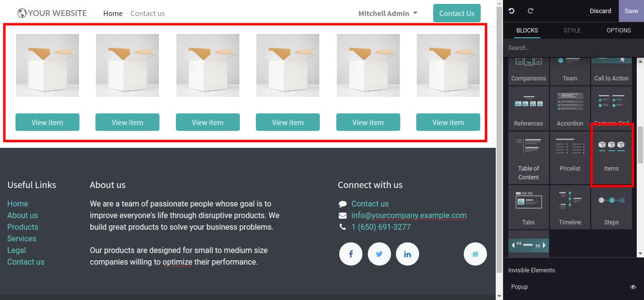The height and width of the screenshot is (300, 644).
Task: Click the Search blocks input field
Action: pos(573,47)
